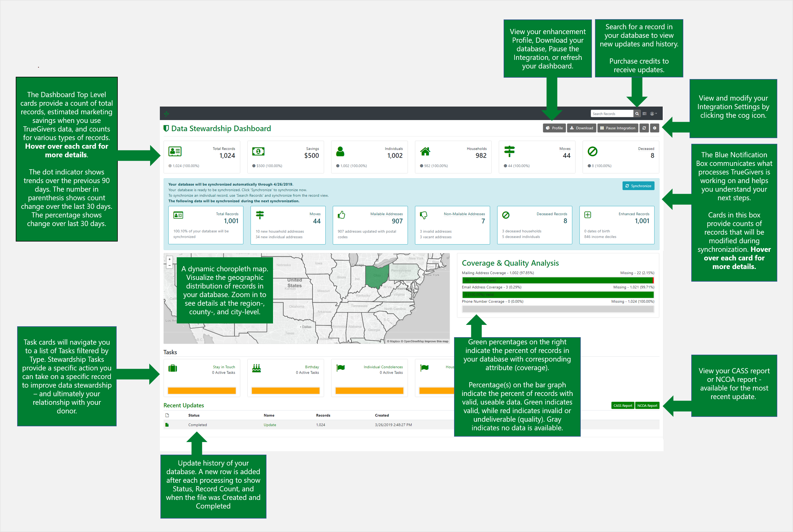
Task: Expand the user account dropdown
Action: pyautogui.click(x=653, y=114)
